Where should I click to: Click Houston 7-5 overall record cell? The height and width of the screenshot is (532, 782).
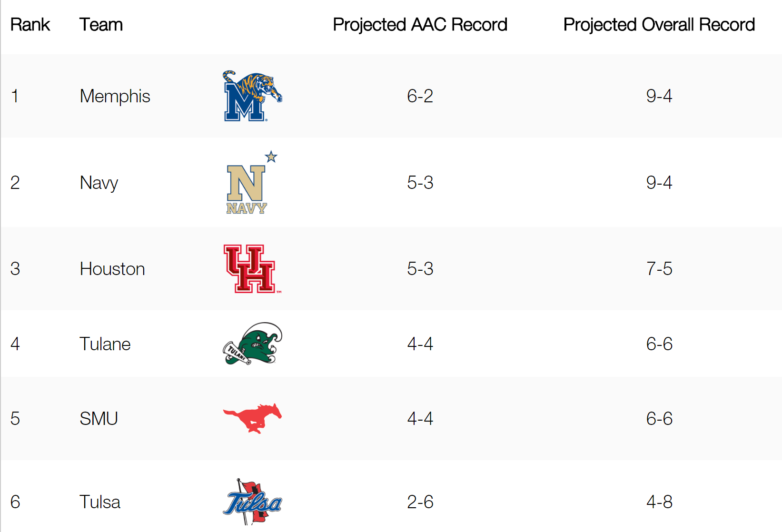pyautogui.click(x=659, y=269)
